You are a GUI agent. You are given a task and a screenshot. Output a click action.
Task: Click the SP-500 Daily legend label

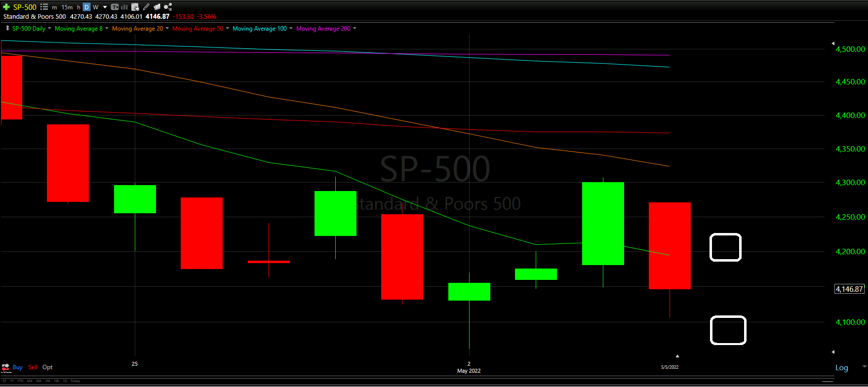[x=29, y=29]
